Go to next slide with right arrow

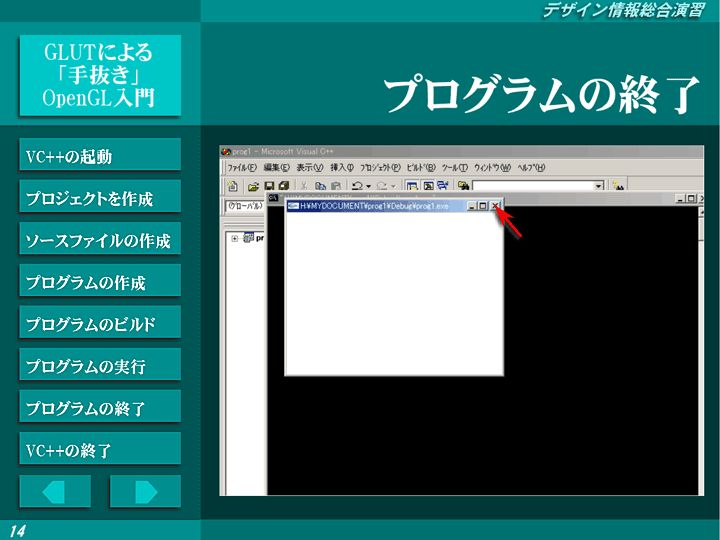pos(146,492)
